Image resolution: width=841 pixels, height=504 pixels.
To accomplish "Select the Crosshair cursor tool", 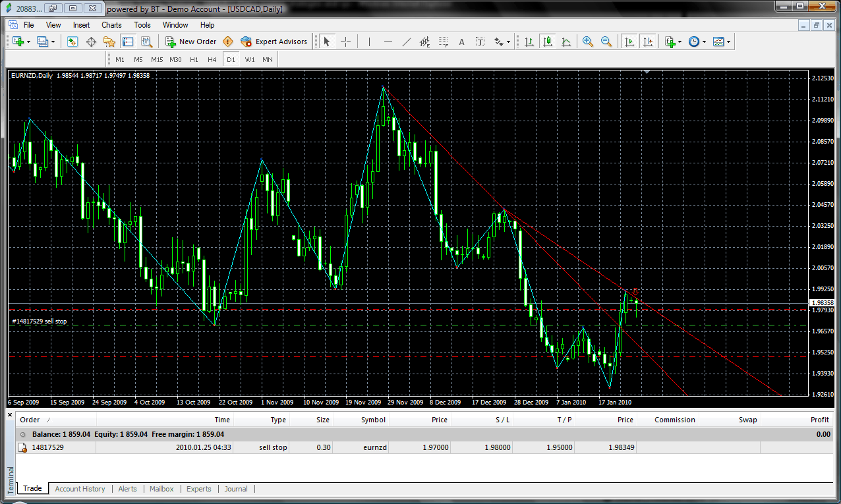I will click(345, 42).
